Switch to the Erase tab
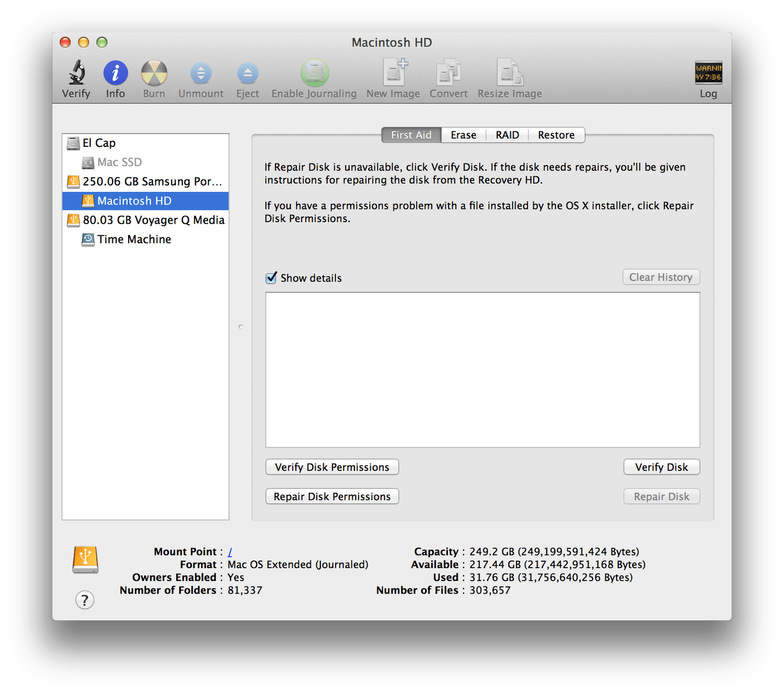Image resolution: width=784 pixels, height=693 pixels. (x=464, y=135)
